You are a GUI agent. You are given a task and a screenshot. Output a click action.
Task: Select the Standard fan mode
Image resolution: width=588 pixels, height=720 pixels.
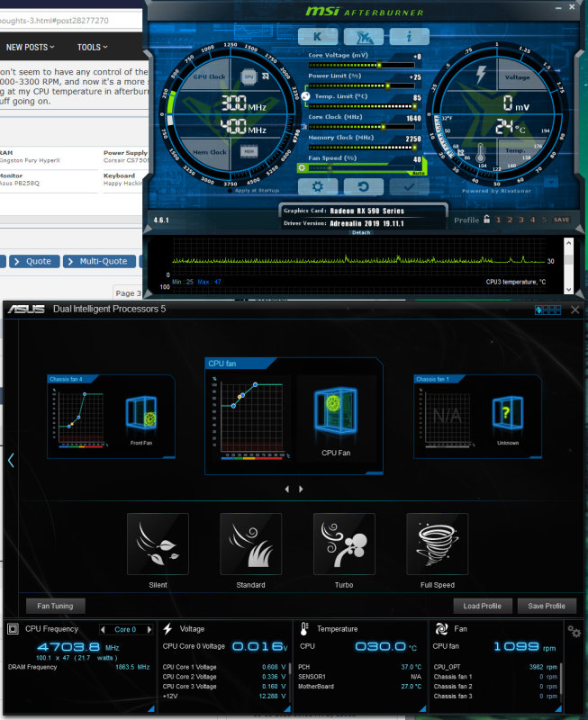coord(251,544)
